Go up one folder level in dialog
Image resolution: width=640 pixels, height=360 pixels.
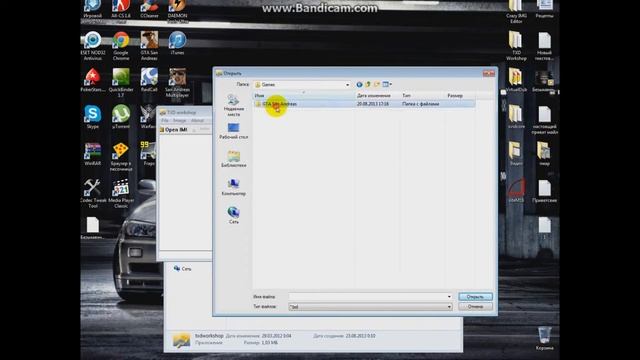click(x=368, y=84)
